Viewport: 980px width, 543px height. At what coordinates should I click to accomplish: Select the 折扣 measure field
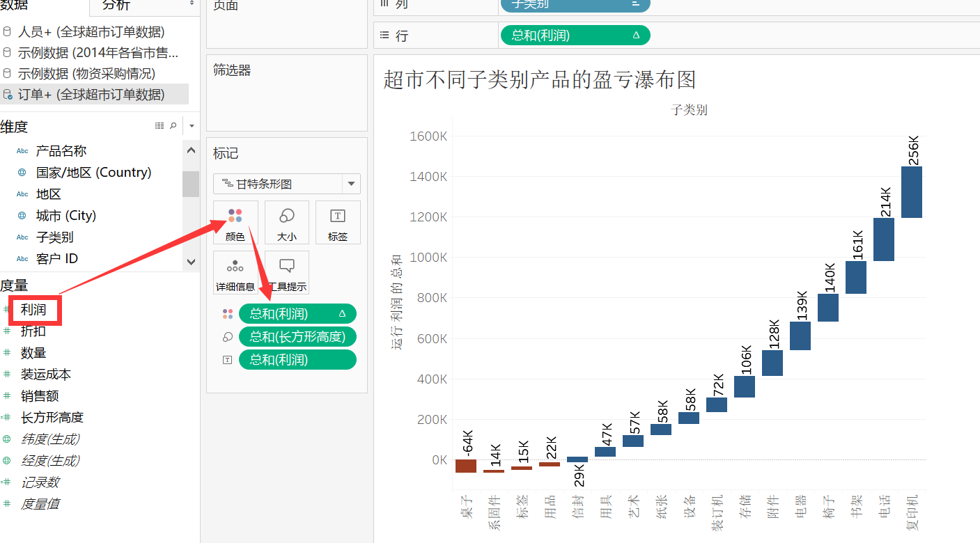[x=33, y=331]
